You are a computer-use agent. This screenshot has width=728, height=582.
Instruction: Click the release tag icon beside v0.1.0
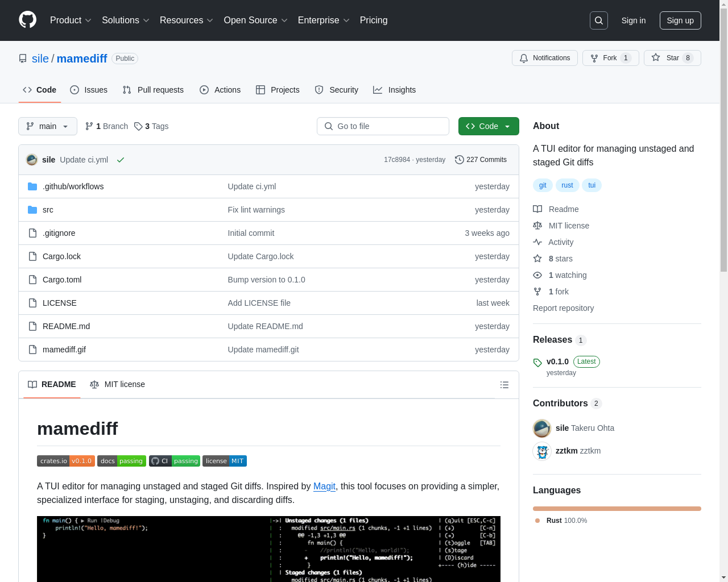click(x=537, y=363)
